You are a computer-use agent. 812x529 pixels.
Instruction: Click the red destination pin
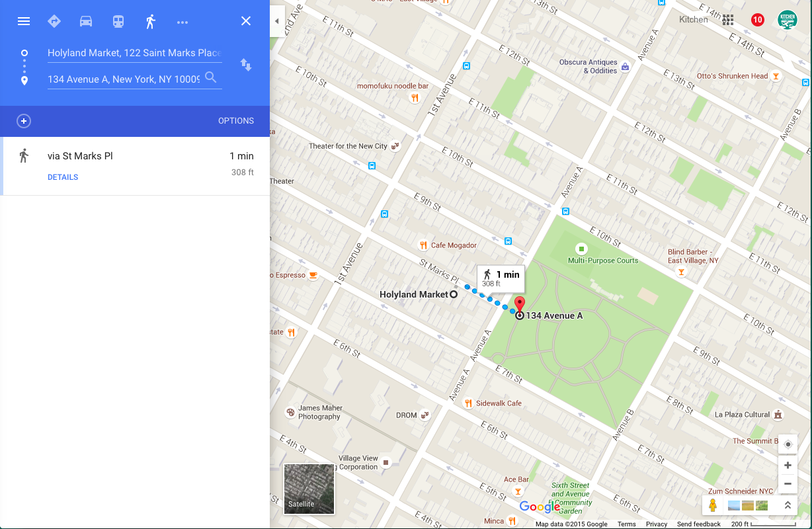click(520, 305)
